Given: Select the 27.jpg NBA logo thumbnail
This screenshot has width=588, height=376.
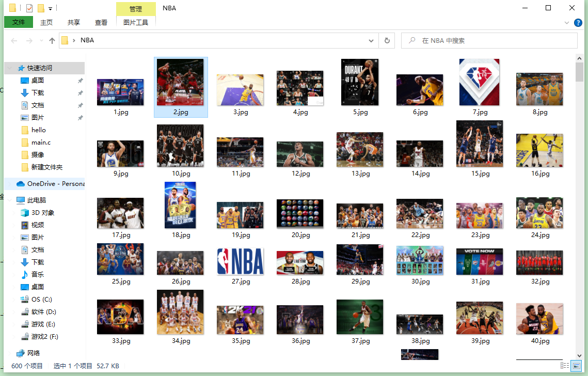Looking at the screenshot, I should tap(241, 261).
